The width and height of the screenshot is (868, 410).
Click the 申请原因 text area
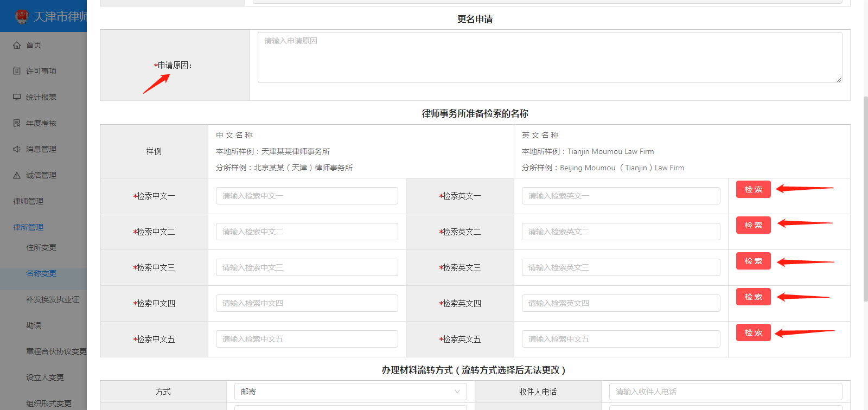point(550,57)
